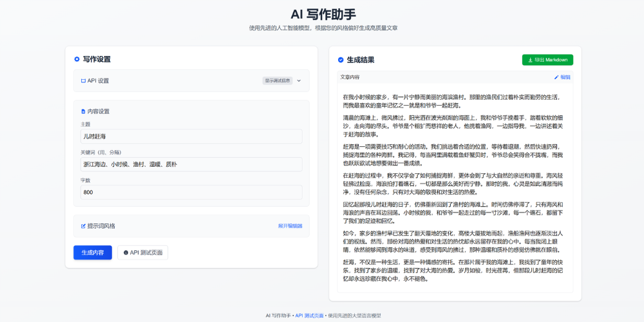Click the 字数 field showing 800
Screen dimensions: 644x322
coord(191,193)
